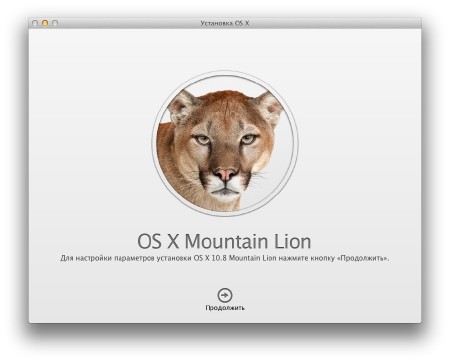Minimize the installer window with yellow button
Screen dimensions: 450x362
click(45, 23)
